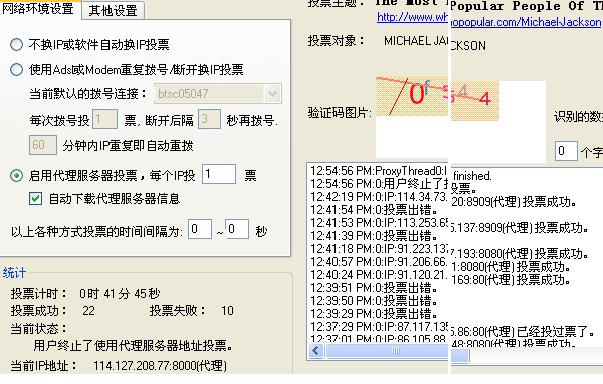603x384 pixels.
Task: Click the 个字 digit count field
Action: pyautogui.click(x=566, y=151)
